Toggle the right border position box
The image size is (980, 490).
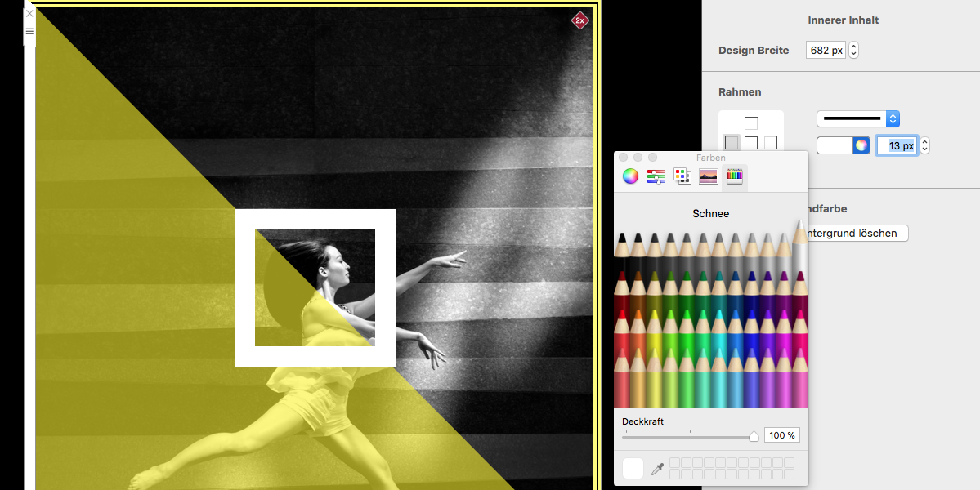[771, 143]
